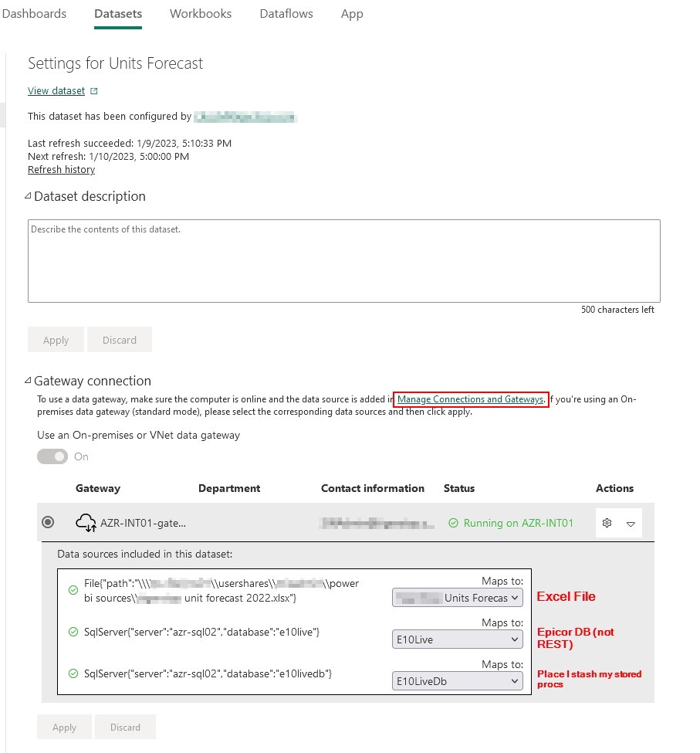Image resolution: width=700 pixels, height=753 pixels.
Task: Click the green Running status check icon
Action: click(452, 523)
